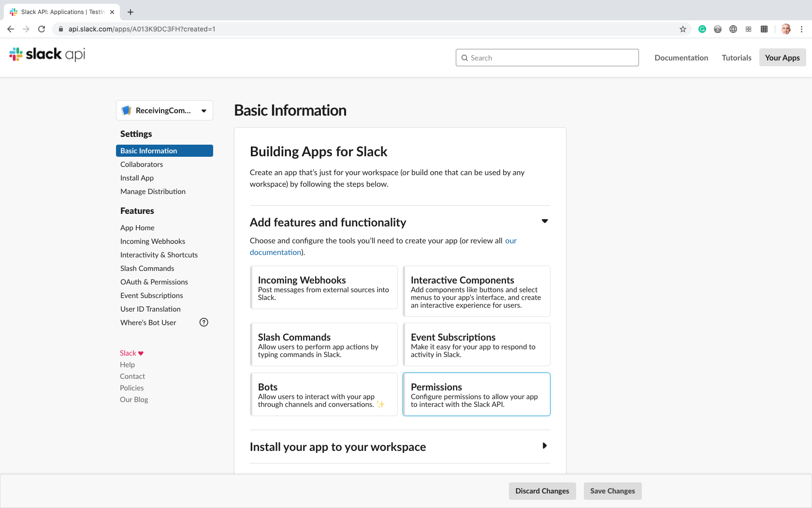Click the globe extension icon

733,29
